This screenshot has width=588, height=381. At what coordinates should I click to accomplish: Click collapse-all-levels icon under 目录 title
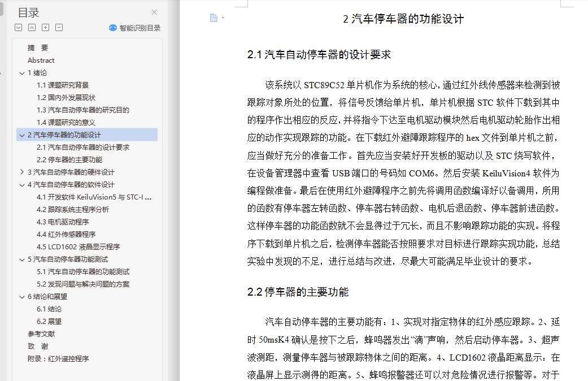tap(32, 27)
